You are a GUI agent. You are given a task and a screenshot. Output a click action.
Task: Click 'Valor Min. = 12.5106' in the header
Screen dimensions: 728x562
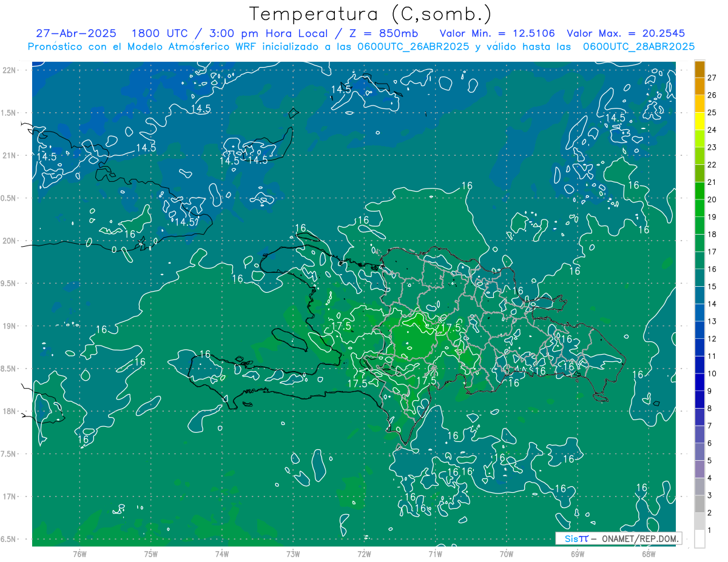(497, 33)
